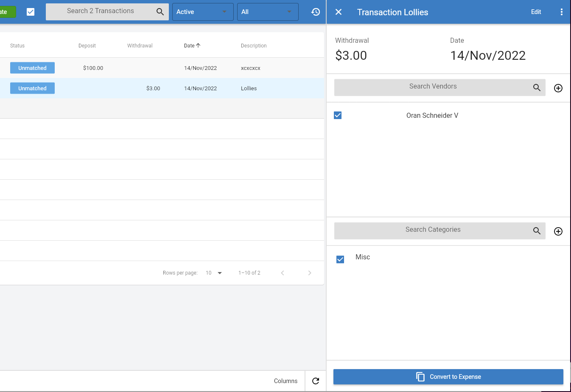Open the Active status dropdown
The image size is (571, 392).
pos(203,12)
